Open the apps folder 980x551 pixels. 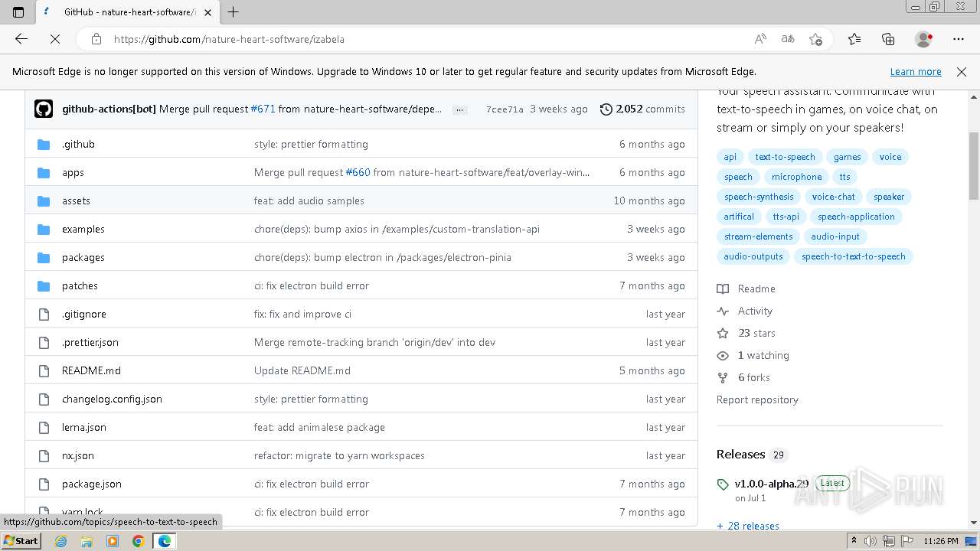[73, 172]
